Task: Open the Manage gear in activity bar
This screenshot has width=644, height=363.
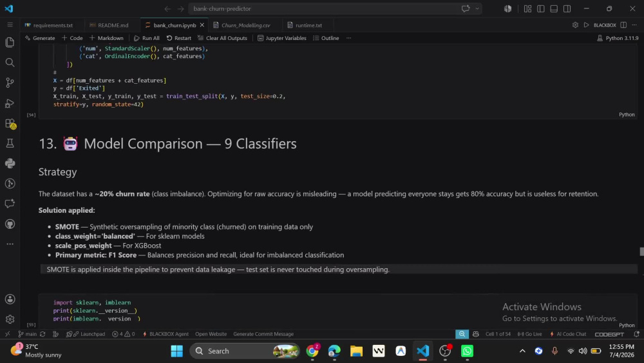Action: click(x=10, y=319)
